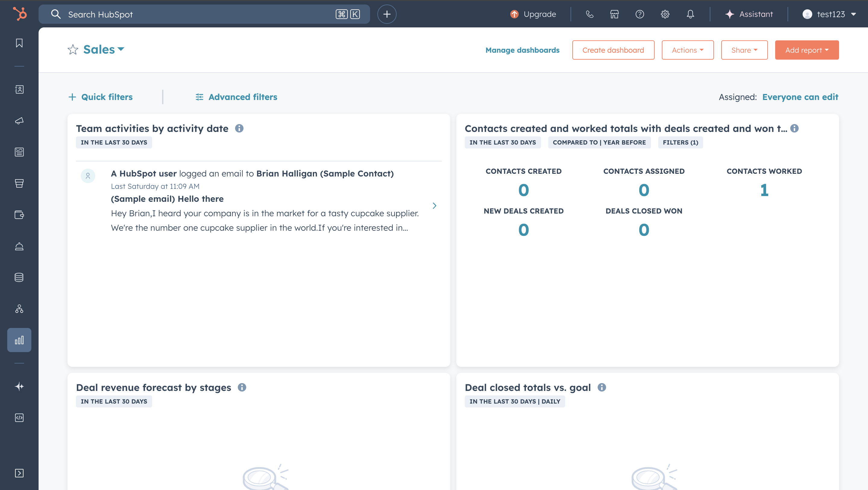Open Notifications bell in top bar
This screenshot has width=868, height=490.
(x=690, y=14)
